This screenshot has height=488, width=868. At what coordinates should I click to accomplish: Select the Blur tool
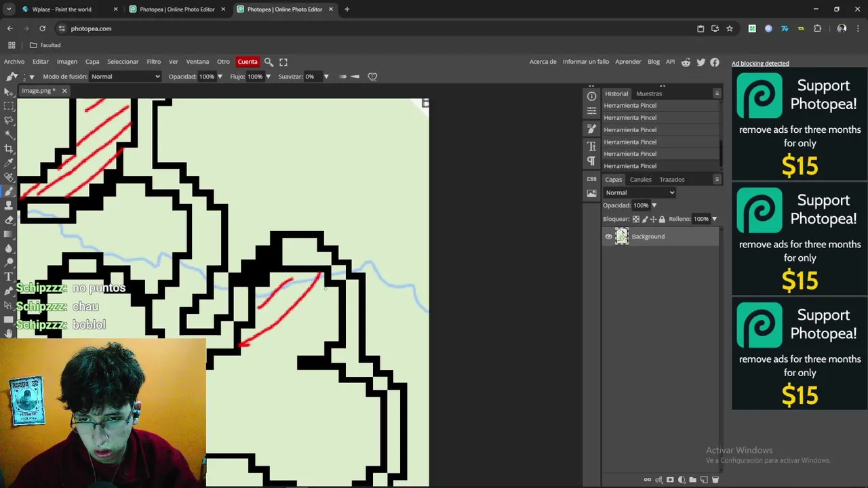pos(8,248)
